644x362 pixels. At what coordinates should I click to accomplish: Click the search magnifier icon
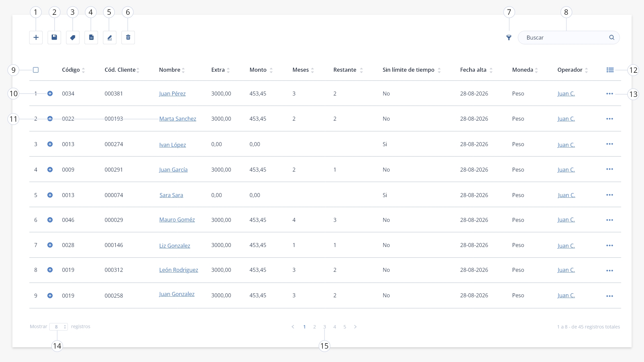click(x=612, y=38)
